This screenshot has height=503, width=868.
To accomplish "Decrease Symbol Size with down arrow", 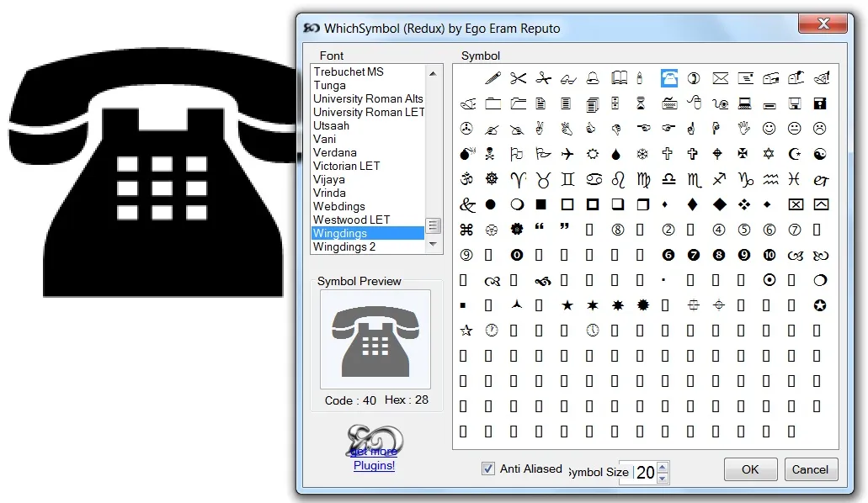I will [663, 478].
